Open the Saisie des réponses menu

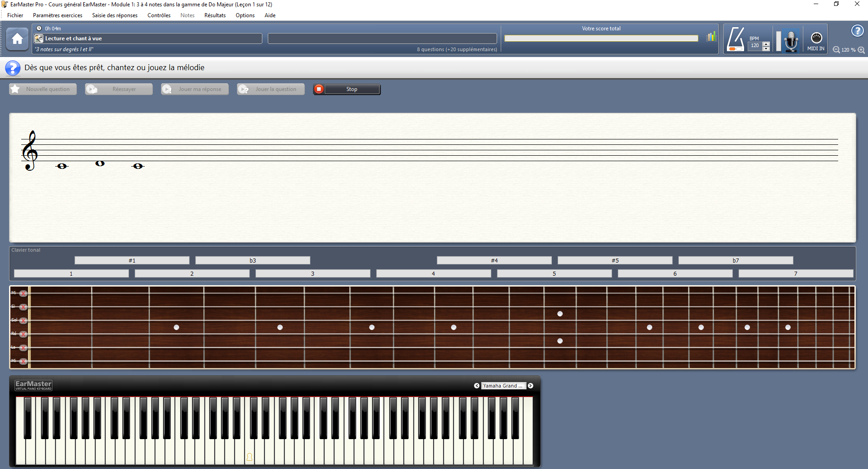(115, 15)
